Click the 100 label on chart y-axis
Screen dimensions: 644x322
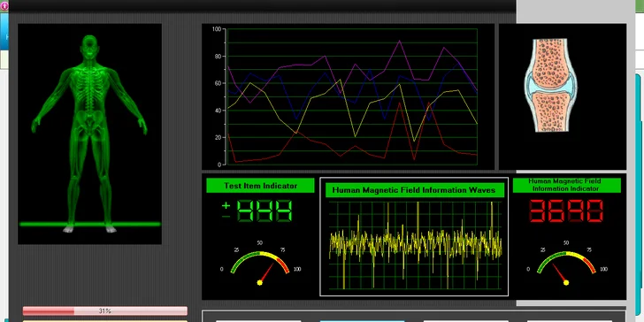click(217, 28)
